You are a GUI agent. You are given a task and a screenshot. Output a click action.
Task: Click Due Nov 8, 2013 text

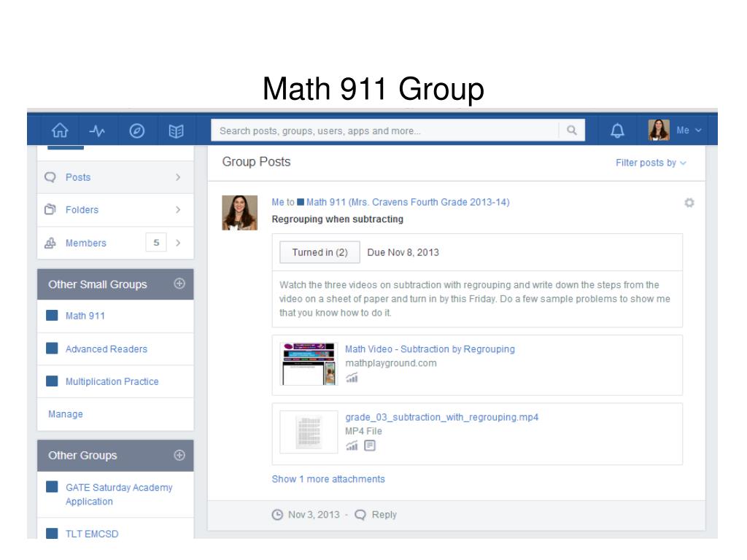click(x=403, y=252)
